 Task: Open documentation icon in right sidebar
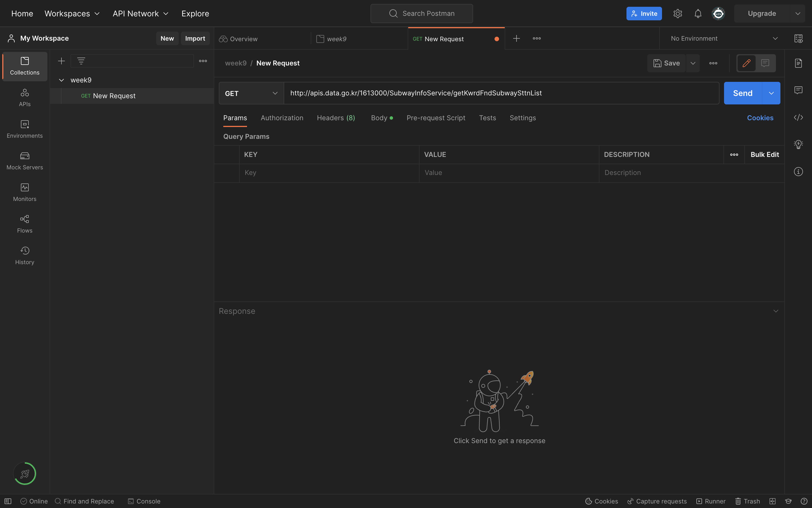(x=798, y=63)
